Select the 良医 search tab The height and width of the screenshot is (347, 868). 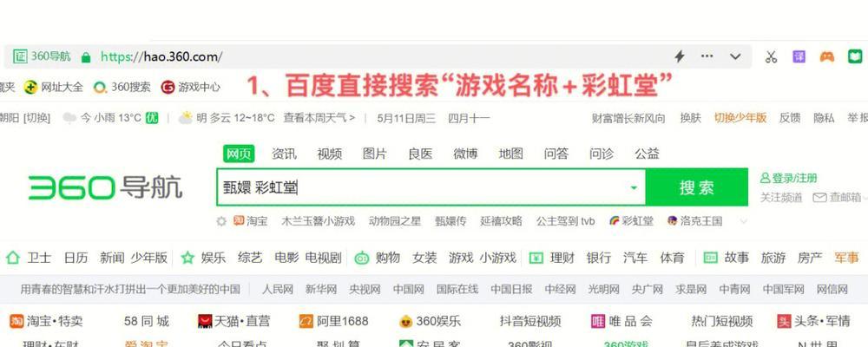pyautogui.click(x=420, y=154)
